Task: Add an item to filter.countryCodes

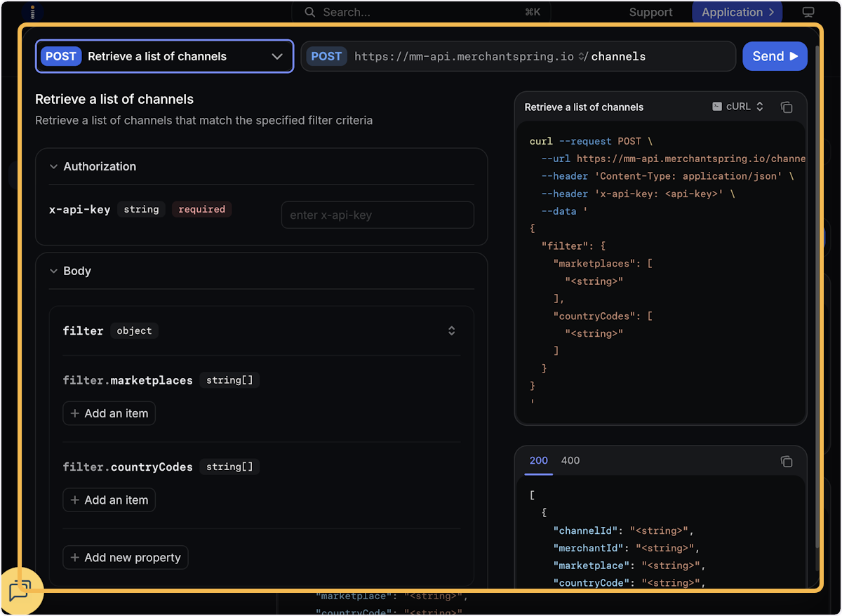Action: (x=109, y=500)
